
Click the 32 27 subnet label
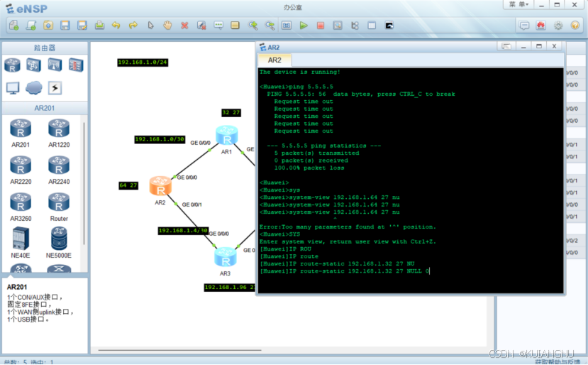[231, 113]
